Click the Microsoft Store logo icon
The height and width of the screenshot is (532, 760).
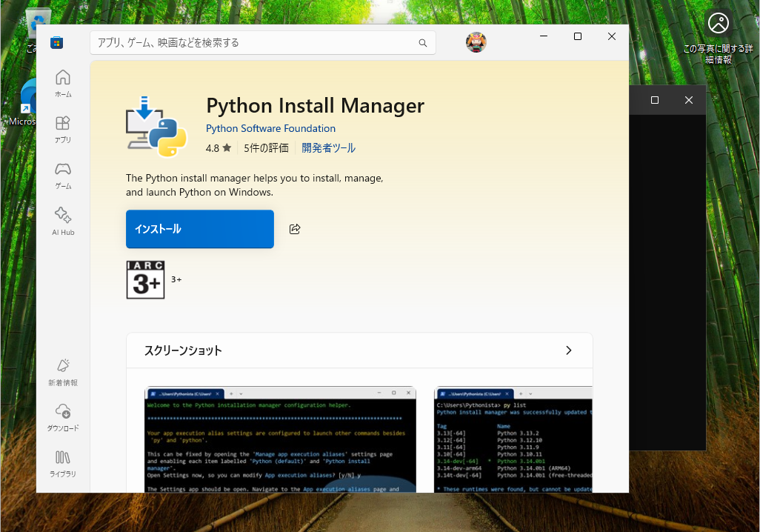(57, 43)
